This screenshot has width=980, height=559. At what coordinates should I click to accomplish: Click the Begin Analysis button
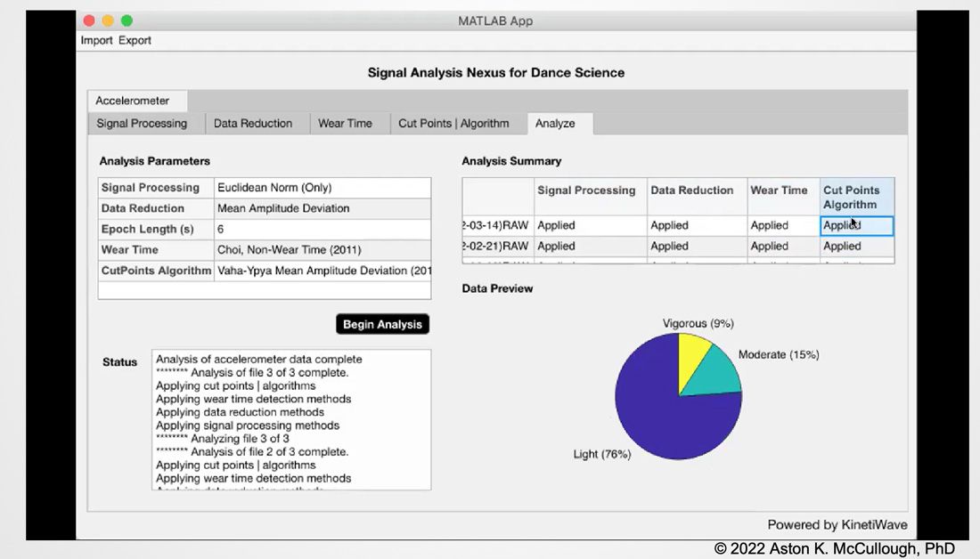pos(382,324)
